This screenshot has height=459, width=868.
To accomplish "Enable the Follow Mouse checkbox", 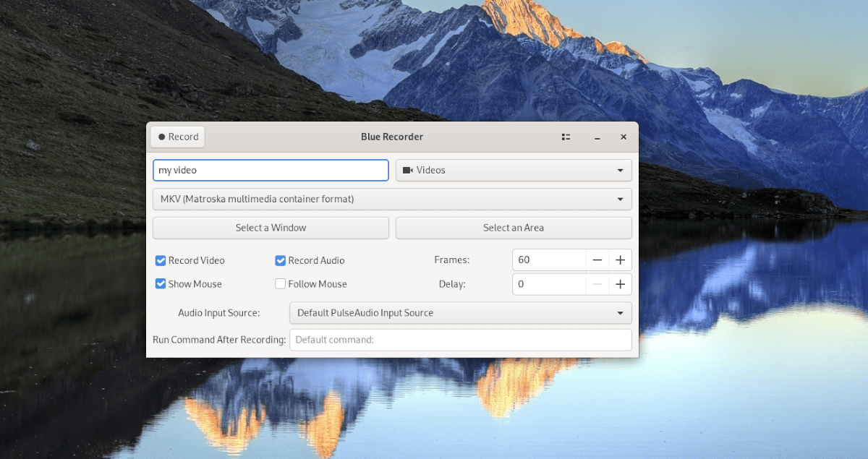I will coord(281,284).
